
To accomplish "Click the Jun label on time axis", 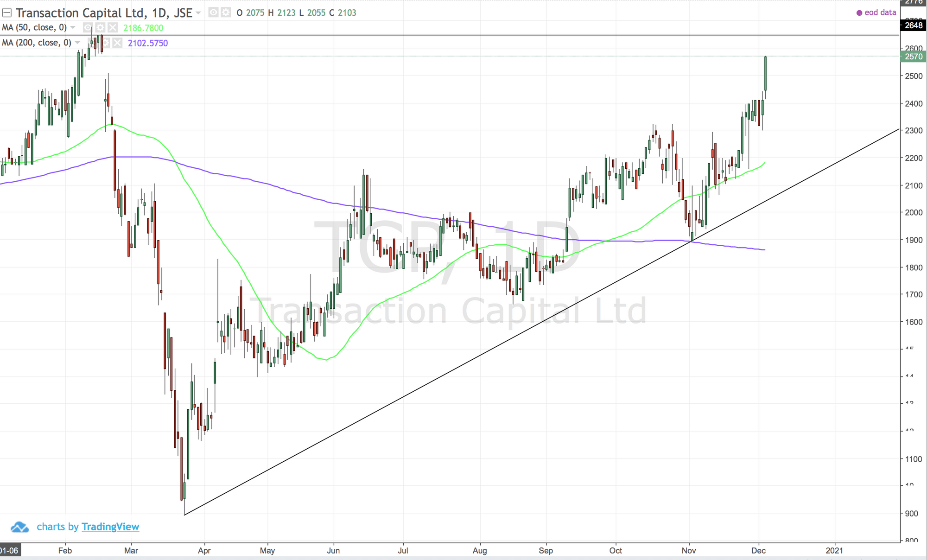I will click(x=333, y=551).
